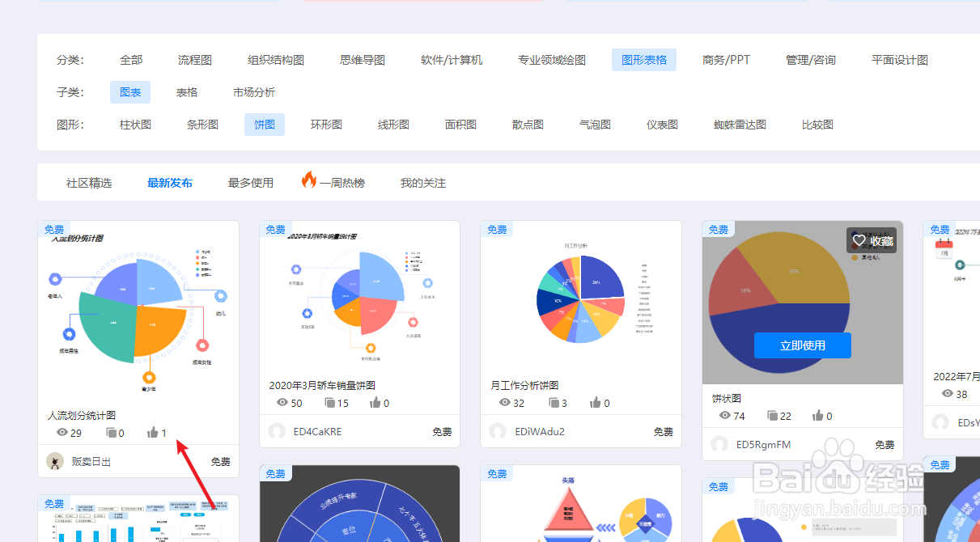Click 立即使用 on the 饼状图 template
The image size is (980, 542).
point(802,345)
